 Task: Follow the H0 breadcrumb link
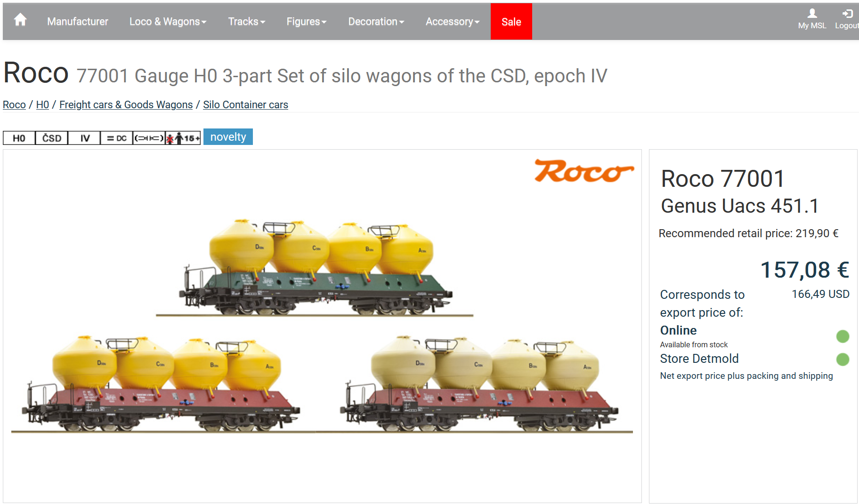[x=42, y=104]
